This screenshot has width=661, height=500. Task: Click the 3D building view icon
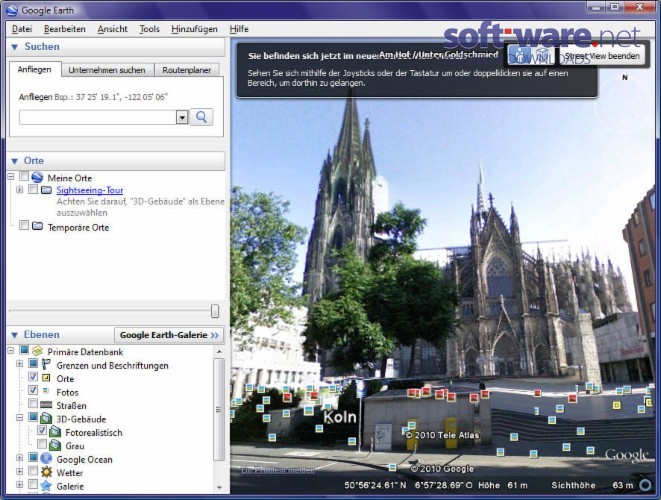543,55
